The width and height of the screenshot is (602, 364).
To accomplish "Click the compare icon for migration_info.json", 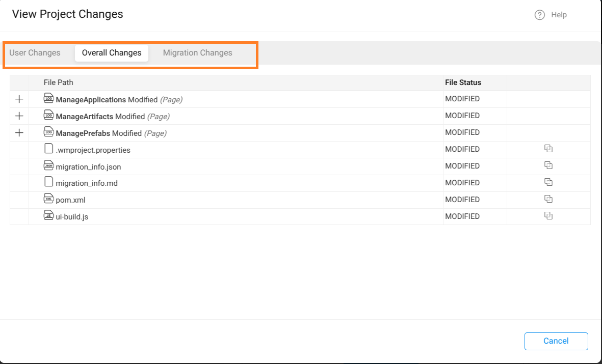I will (548, 165).
